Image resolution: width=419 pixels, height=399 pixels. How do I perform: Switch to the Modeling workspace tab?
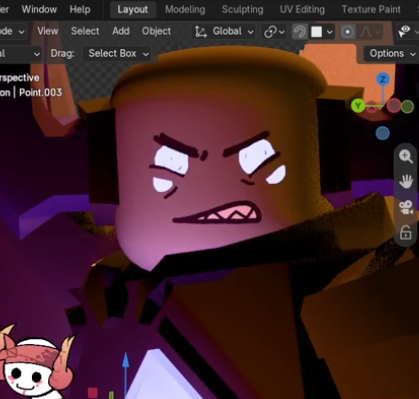click(x=185, y=10)
